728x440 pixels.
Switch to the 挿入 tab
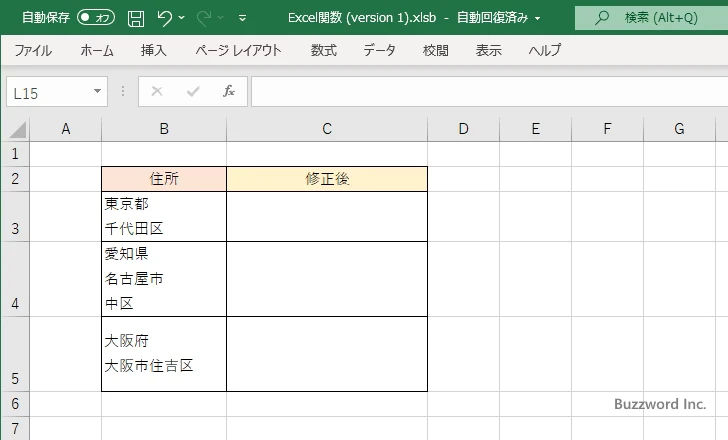(154, 50)
